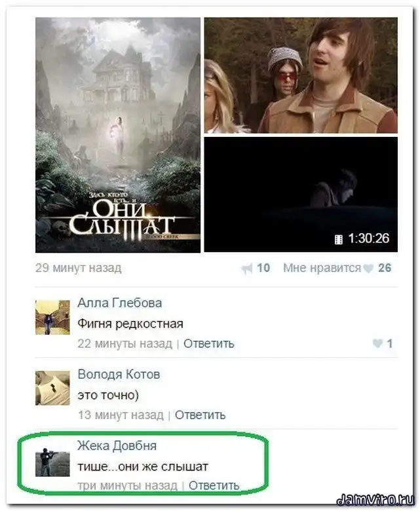Play the dark video thumbnail 1:30:26
The width and height of the screenshot is (420, 511).
point(301,194)
